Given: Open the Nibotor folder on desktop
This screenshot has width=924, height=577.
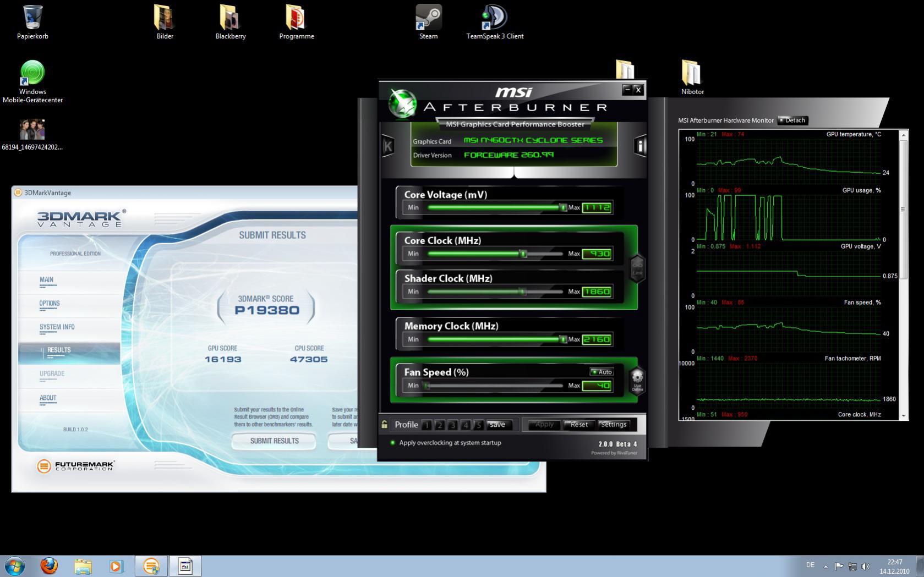Looking at the screenshot, I should [x=692, y=77].
